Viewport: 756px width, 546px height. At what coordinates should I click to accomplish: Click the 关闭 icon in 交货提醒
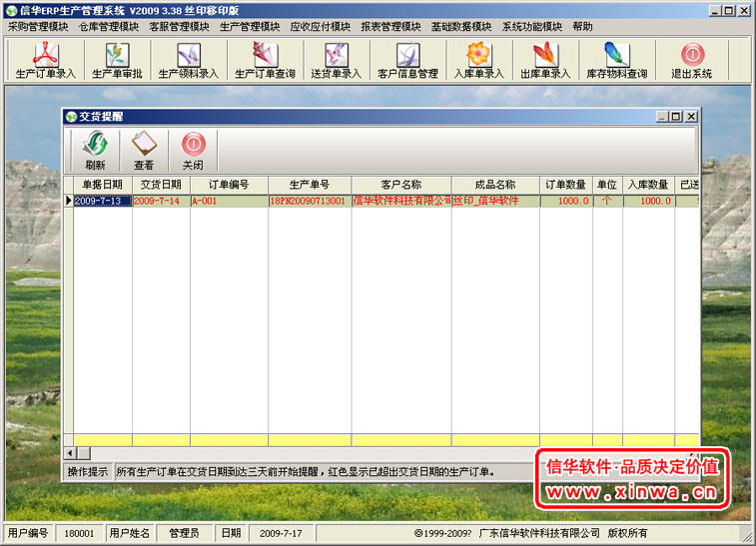(193, 150)
